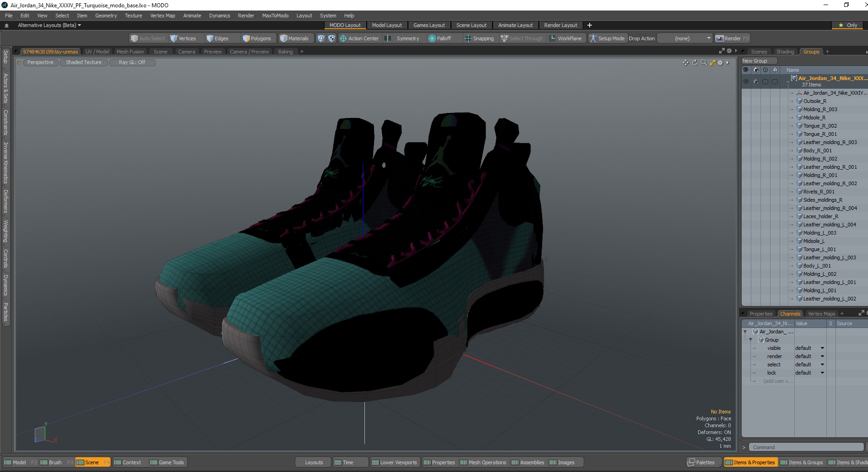Open the Action Center menu
Screen dimensions: 868x472
[x=359, y=38]
